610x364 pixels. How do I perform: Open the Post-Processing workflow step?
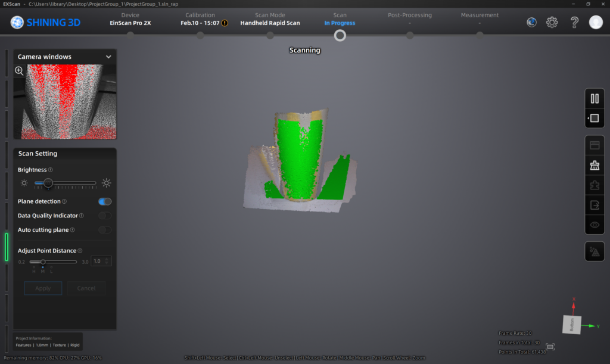pos(409,19)
